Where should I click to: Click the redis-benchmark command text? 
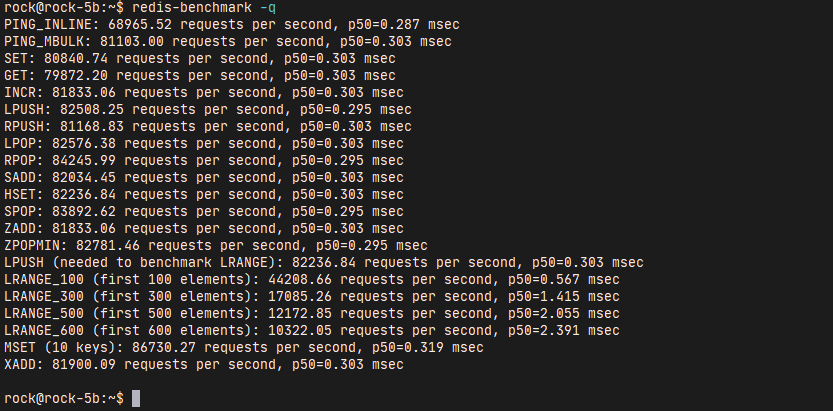192,8
